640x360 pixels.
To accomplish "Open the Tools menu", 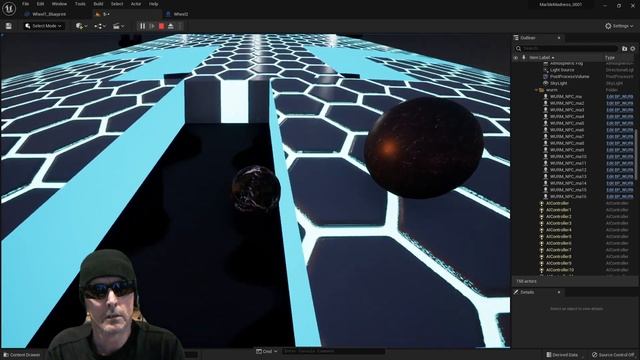I will [x=80, y=4].
